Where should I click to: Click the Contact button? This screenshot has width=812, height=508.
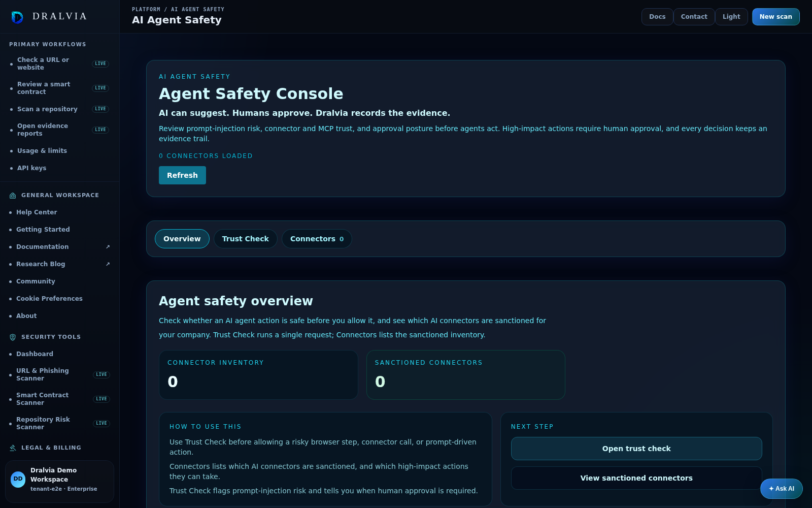[694, 17]
